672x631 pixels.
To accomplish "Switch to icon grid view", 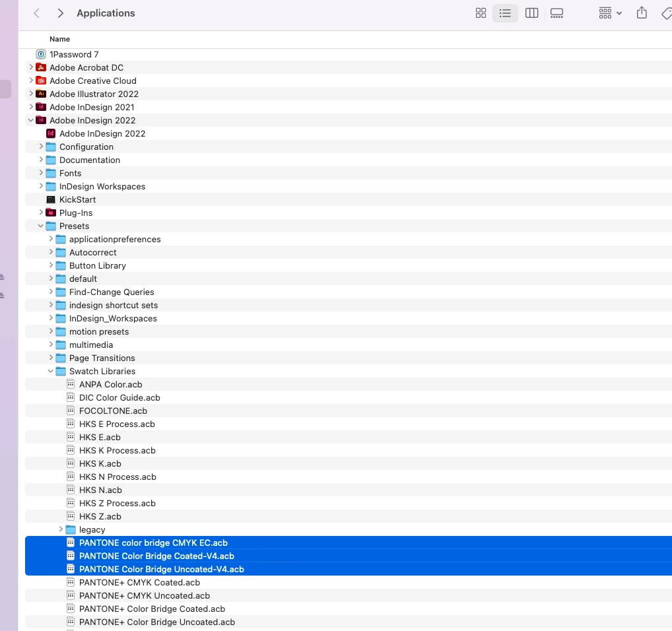I will click(481, 13).
